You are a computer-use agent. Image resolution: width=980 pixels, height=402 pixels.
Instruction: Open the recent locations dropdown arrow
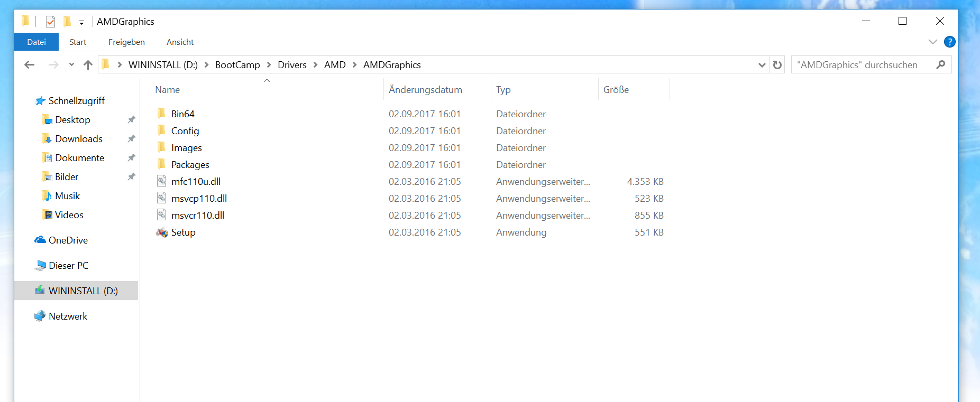71,64
